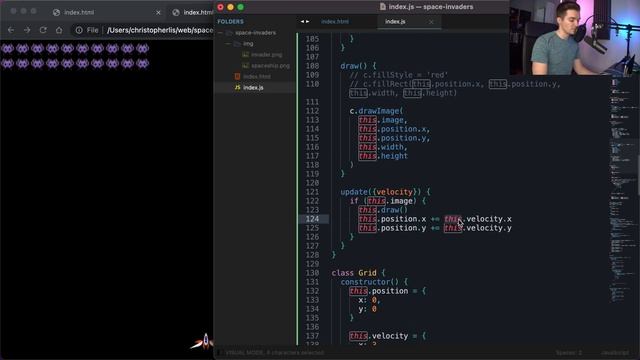
Task: Select the index.js editor tab
Action: coord(395,22)
